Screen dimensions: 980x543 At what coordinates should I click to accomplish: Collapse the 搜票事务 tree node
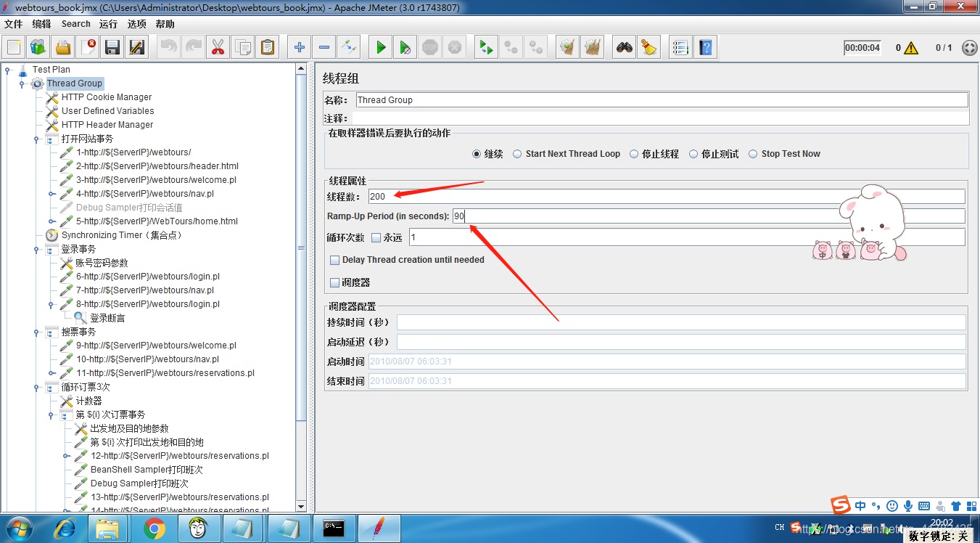pyautogui.click(x=36, y=332)
